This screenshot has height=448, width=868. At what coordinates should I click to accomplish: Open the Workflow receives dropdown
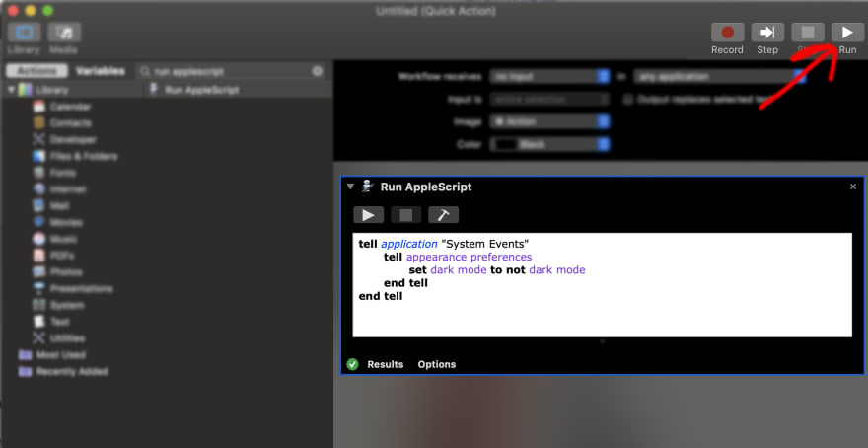[549, 76]
